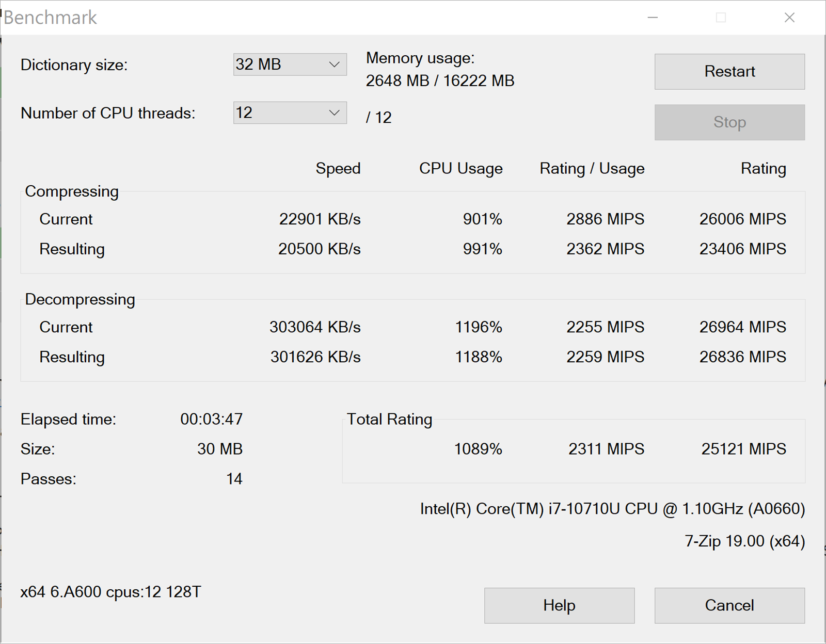
Task: Select the Total Rating value 25121 MIPS
Action: 743,449
